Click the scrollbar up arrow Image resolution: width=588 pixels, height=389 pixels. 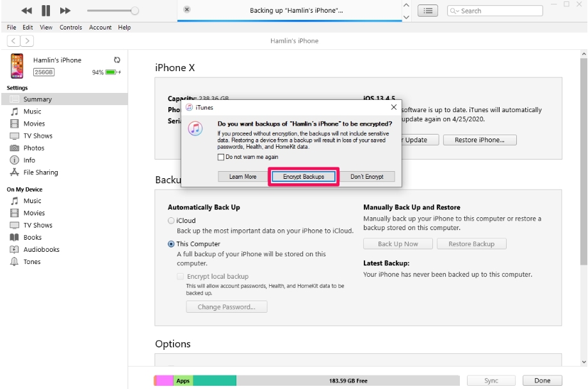584,54
